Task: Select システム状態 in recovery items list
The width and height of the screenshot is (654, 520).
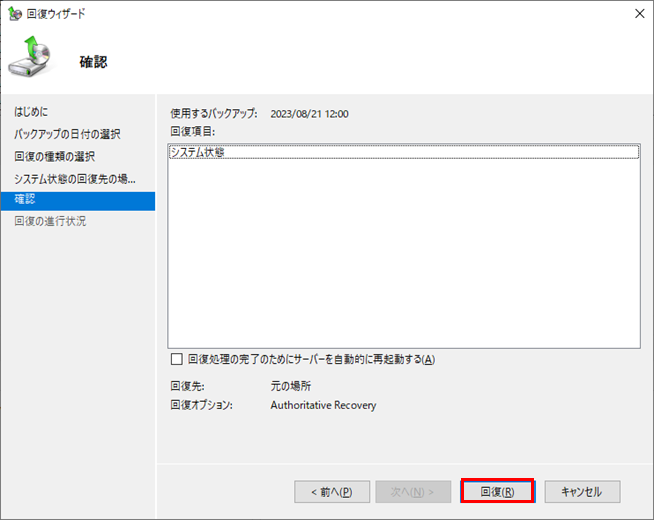Action: [404, 152]
